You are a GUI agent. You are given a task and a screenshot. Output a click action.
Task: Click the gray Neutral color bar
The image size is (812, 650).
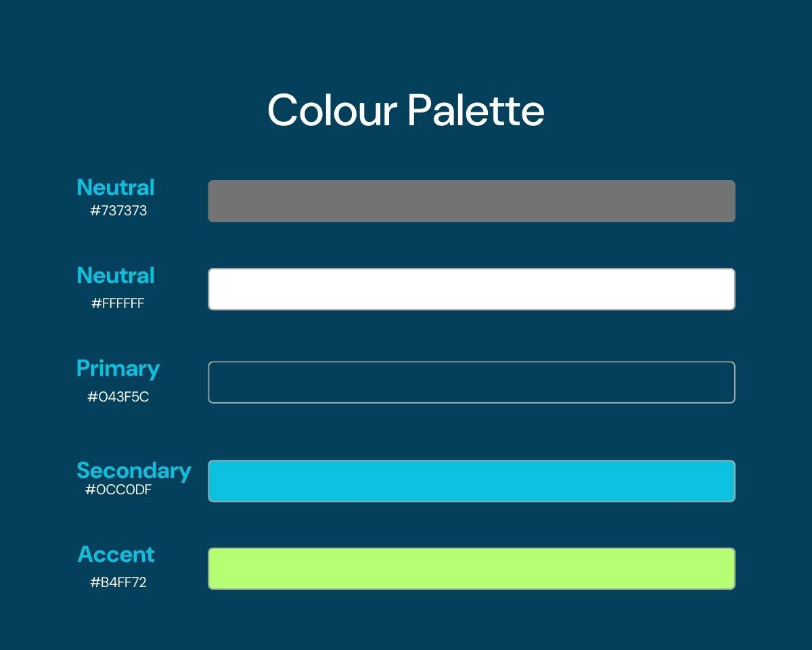tap(471, 201)
